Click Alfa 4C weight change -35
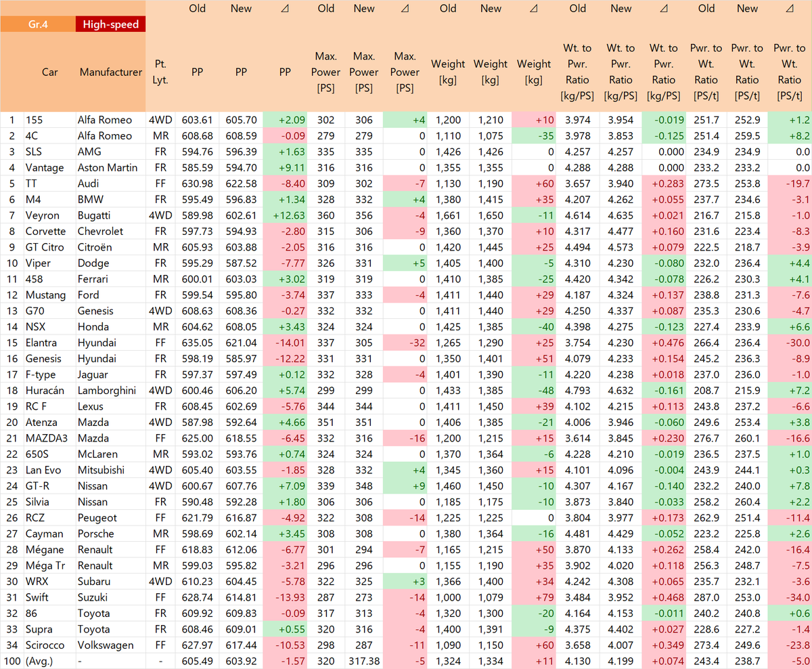 click(x=534, y=135)
